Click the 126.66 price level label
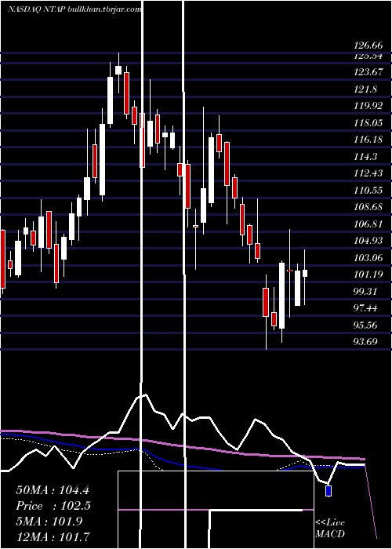This screenshot has width=392, height=549. point(368,45)
